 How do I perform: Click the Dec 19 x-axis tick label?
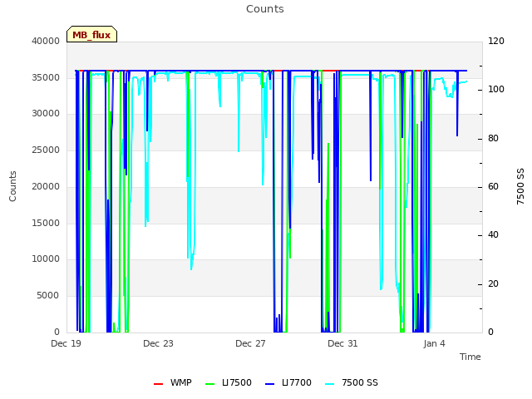point(66,343)
